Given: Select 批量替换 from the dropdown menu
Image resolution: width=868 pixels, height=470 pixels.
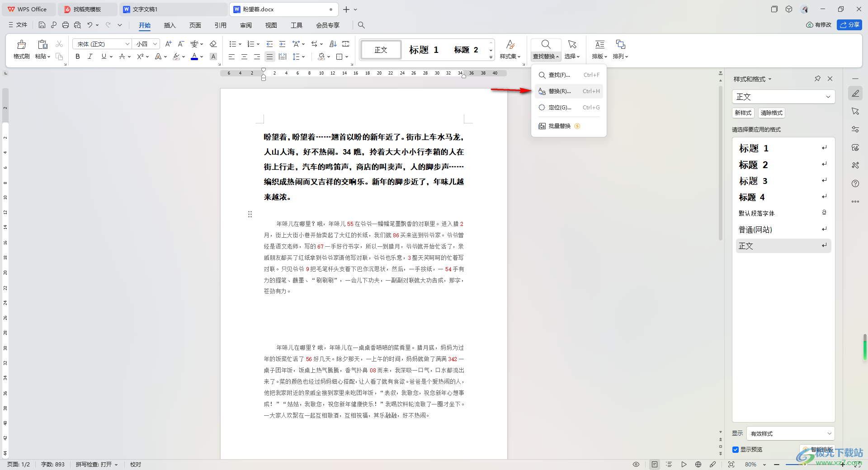Looking at the screenshot, I should coord(569,126).
